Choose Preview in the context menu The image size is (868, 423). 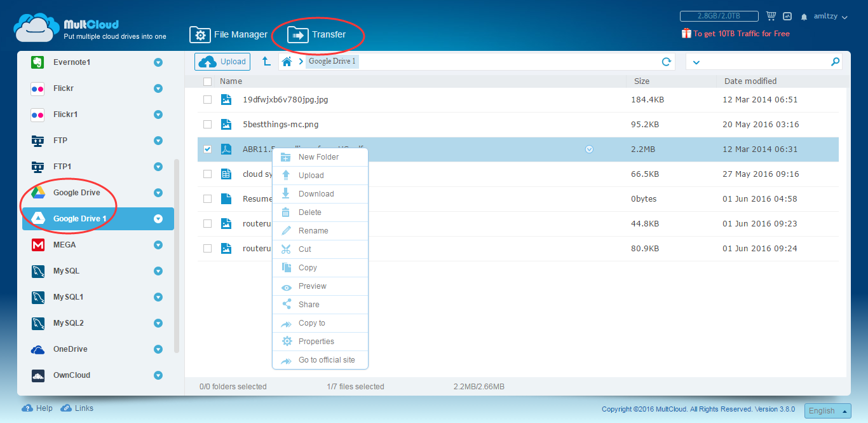[x=320, y=286]
